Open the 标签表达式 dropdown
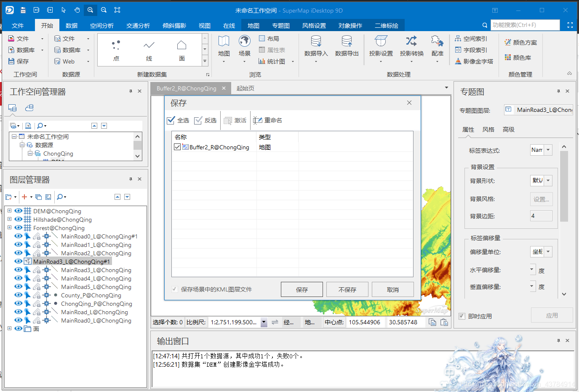 click(x=548, y=150)
